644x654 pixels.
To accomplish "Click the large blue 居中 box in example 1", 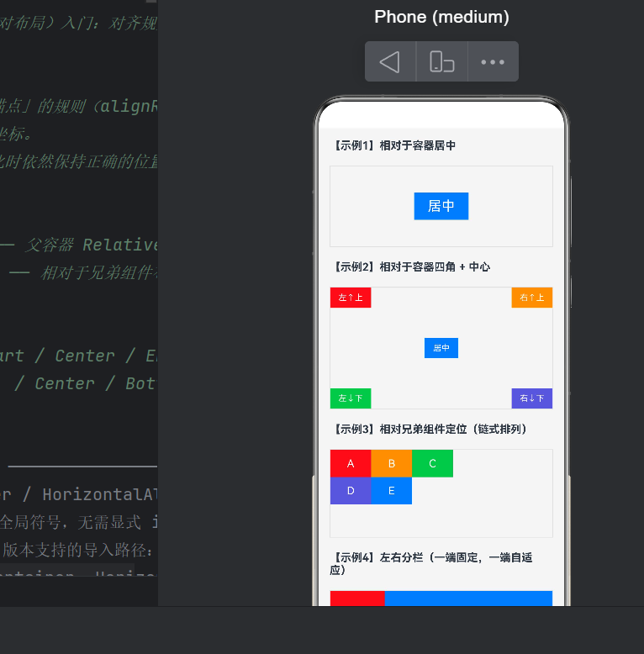I will [441, 206].
